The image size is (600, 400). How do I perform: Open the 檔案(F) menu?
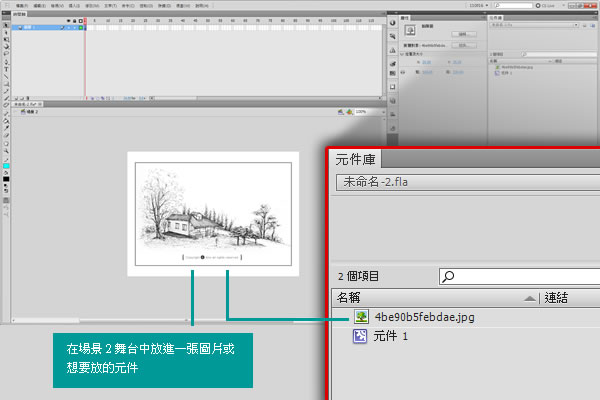(x=22, y=6)
